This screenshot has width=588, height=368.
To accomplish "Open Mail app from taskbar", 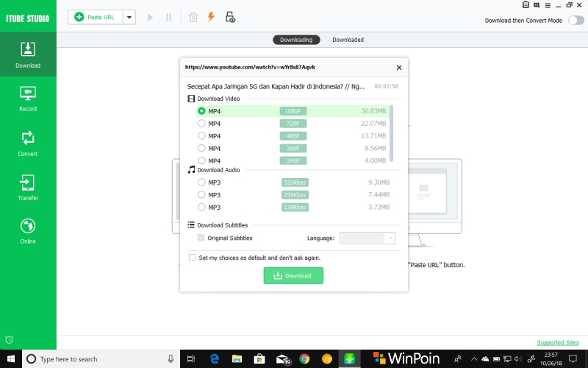I will pyautogui.click(x=283, y=359).
